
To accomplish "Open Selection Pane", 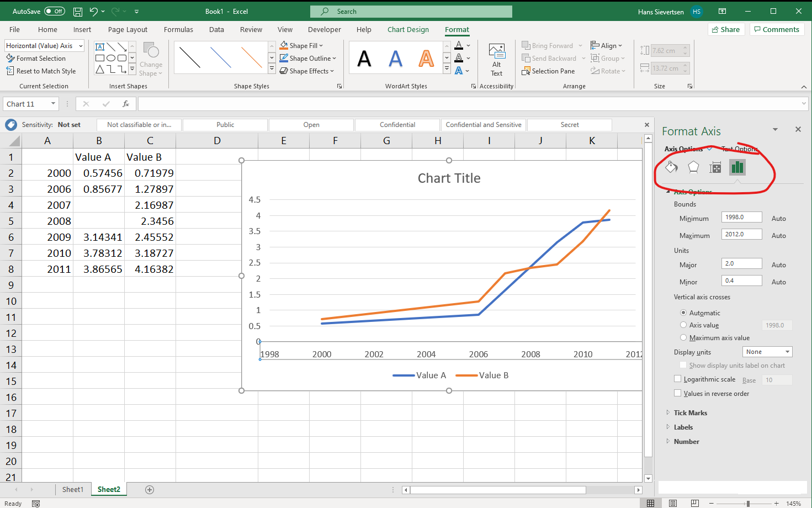I will click(x=549, y=71).
